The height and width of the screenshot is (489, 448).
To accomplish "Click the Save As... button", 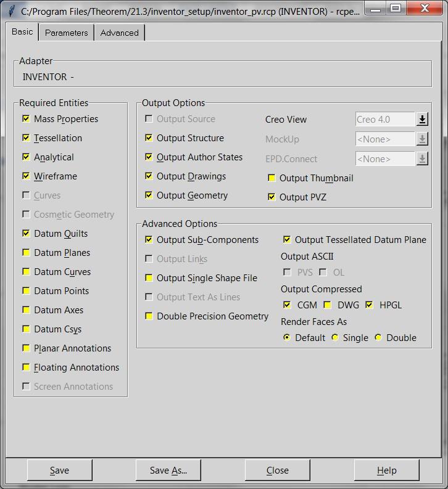I will pos(168,470).
